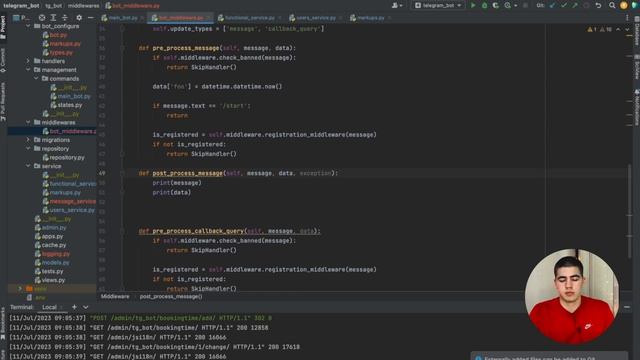Toggle fold marker at pre_process_callback_query definition
640x360 pixels.
(x=122, y=231)
